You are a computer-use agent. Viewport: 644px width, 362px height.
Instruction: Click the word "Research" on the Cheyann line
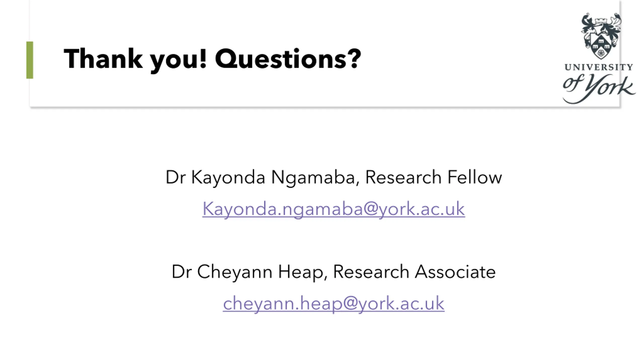coord(371,272)
